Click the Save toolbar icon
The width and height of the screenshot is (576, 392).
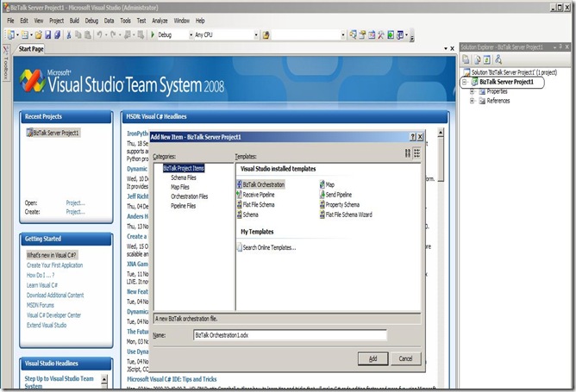pos(47,34)
